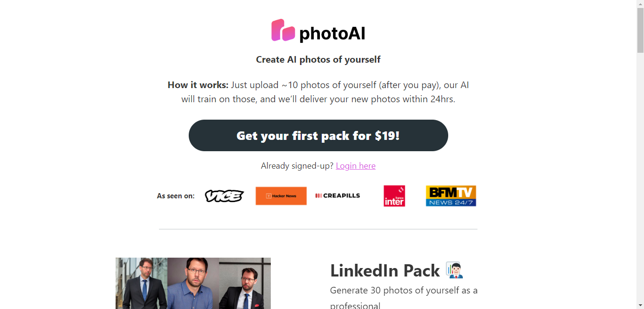This screenshot has height=309, width=644.
Task: Click the red France Inter logo
Action: point(394,196)
